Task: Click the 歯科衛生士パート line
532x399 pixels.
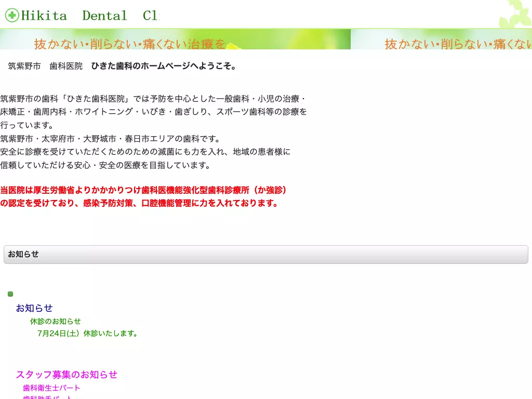Action: point(51,388)
